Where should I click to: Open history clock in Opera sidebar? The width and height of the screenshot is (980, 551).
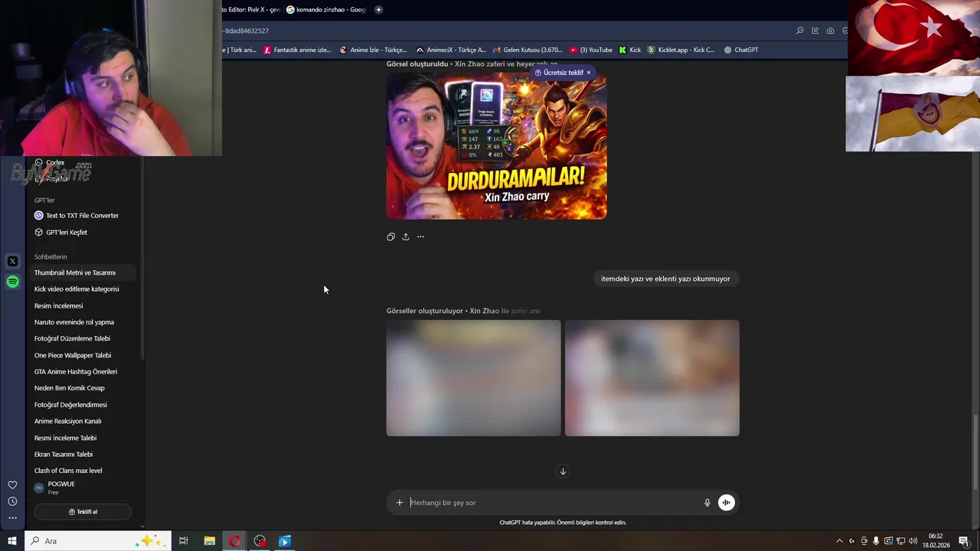[12, 501]
